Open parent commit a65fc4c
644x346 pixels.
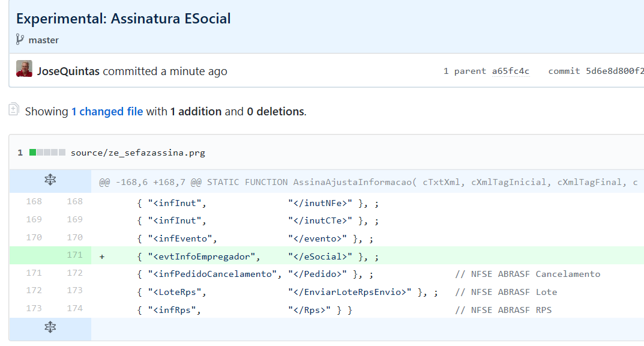tap(510, 71)
